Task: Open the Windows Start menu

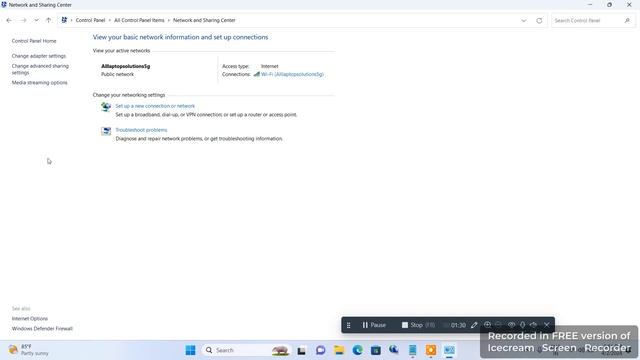Action: (x=190, y=350)
